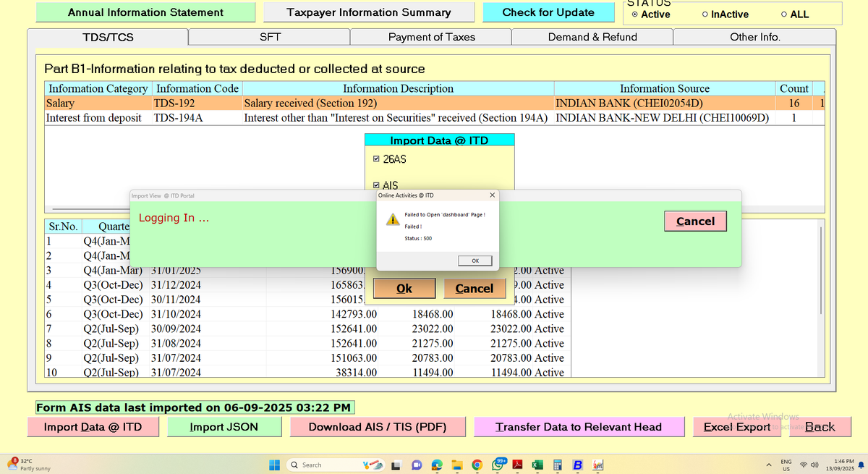Click the Form AIS data last imported label
The width and height of the screenshot is (868, 474).
(x=195, y=407)
